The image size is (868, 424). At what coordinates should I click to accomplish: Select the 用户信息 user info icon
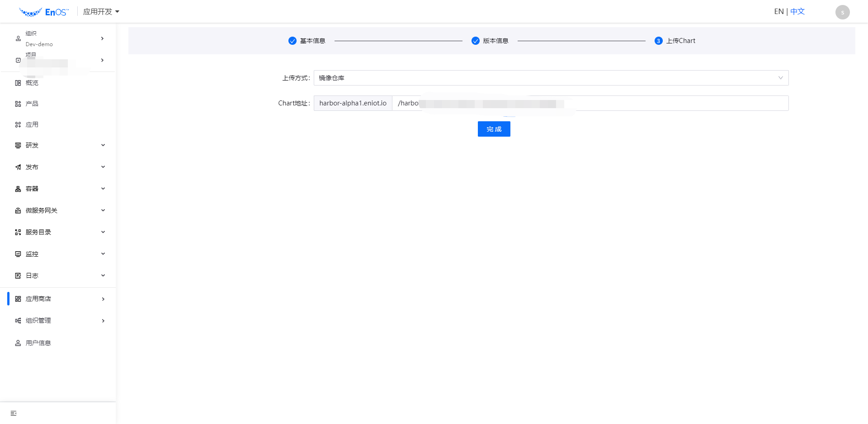18,343
